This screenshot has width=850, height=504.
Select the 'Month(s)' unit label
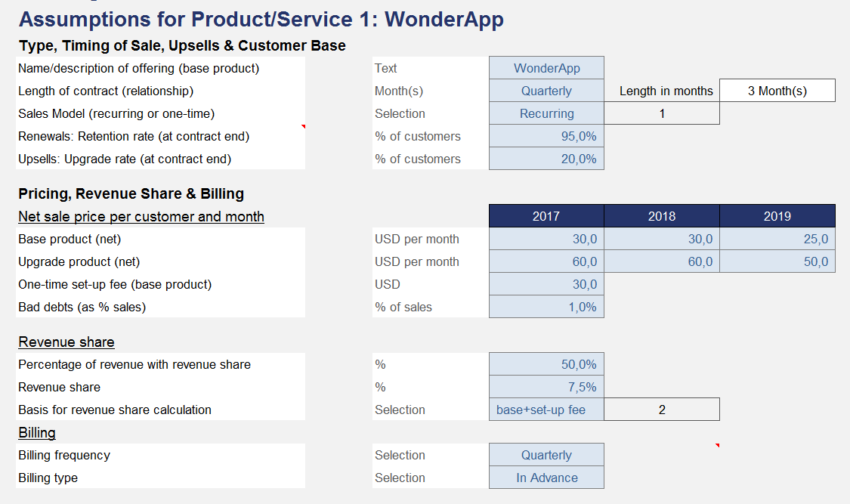[x=398, y=91]
